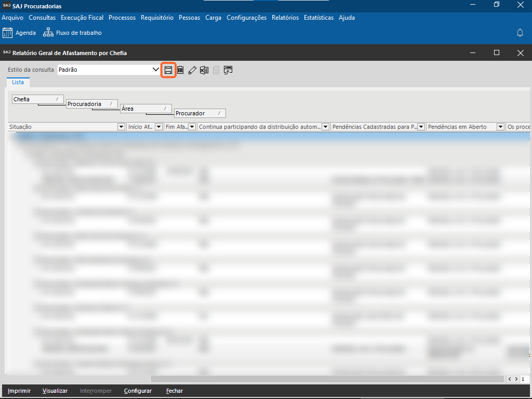Click the notification bell icon
The height and width of the screenshot is (399, 532).
520,33
